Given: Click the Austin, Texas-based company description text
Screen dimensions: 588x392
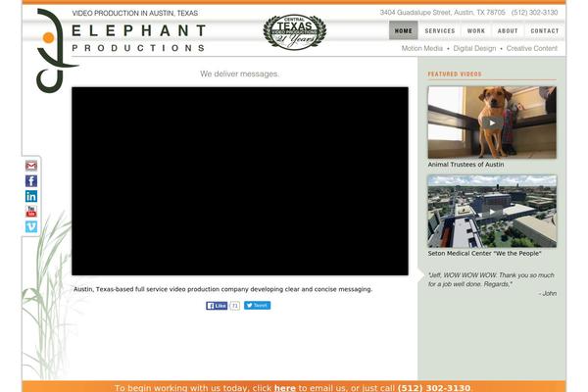Looking at the screenshot, I should [222, 289].
